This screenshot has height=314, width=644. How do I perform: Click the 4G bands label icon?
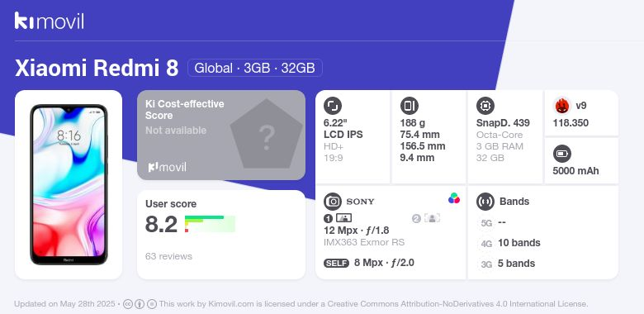point(486,244)
